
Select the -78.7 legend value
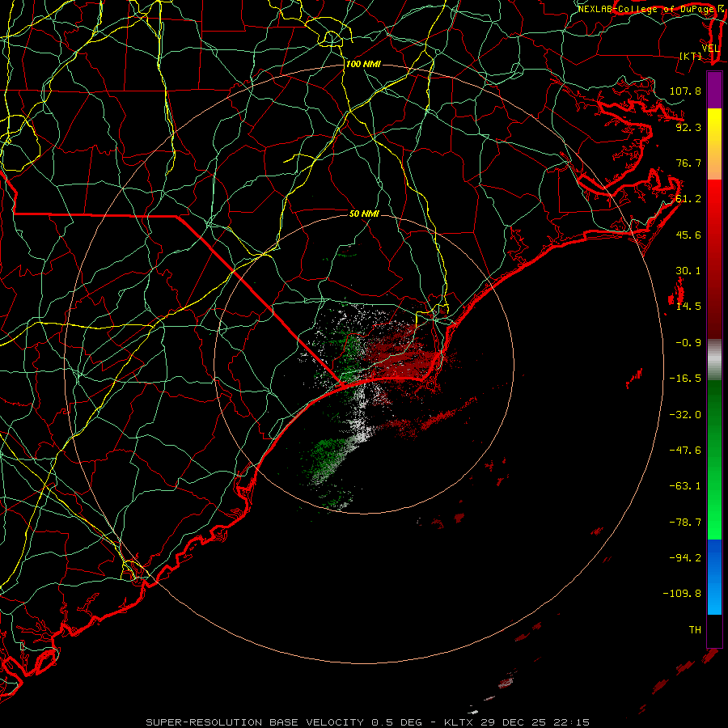click(685, 523)
